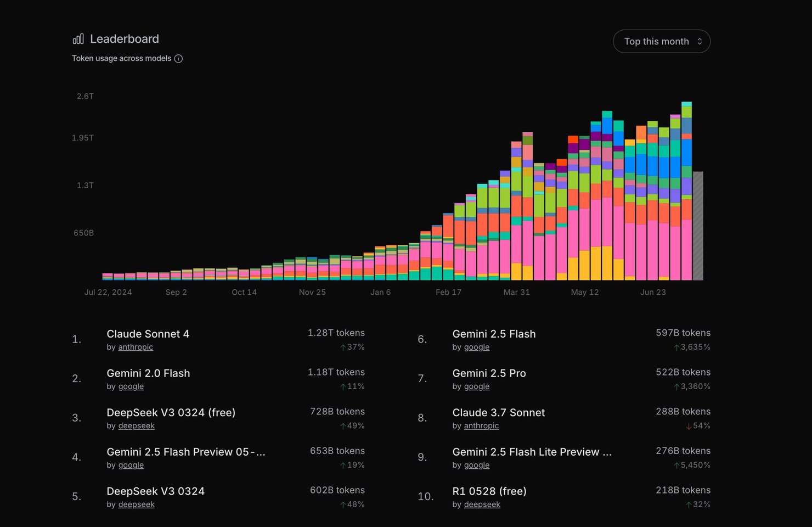This screenshot has width=812, height=527.
Task: Open the google link under Gemini 2.0 Flash
Action: click(131, 386)
